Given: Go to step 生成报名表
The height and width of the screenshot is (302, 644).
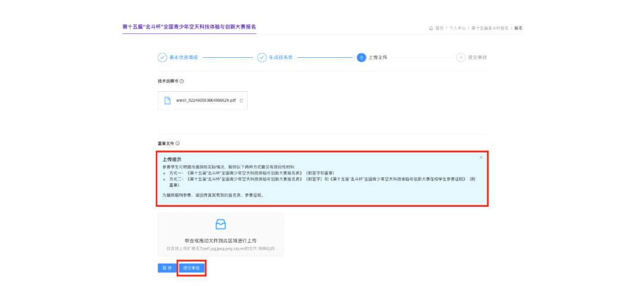Looking at the screenshot, I should (275, 57).
